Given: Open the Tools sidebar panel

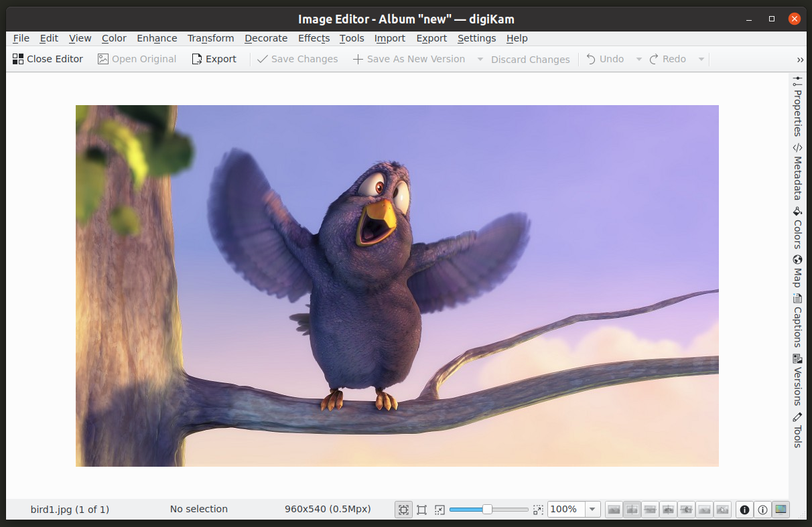Looking at the screenshot, I should pos(797,430).
